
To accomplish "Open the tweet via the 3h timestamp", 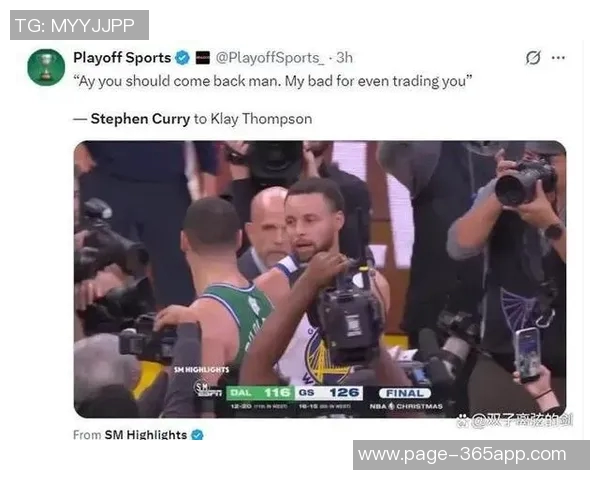I will pos(344,58).
